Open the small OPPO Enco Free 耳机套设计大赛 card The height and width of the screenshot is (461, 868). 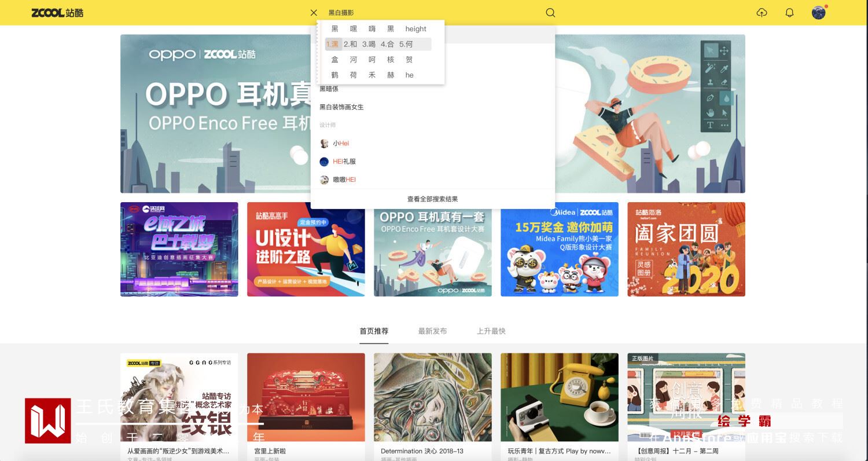tap(432, 249)
